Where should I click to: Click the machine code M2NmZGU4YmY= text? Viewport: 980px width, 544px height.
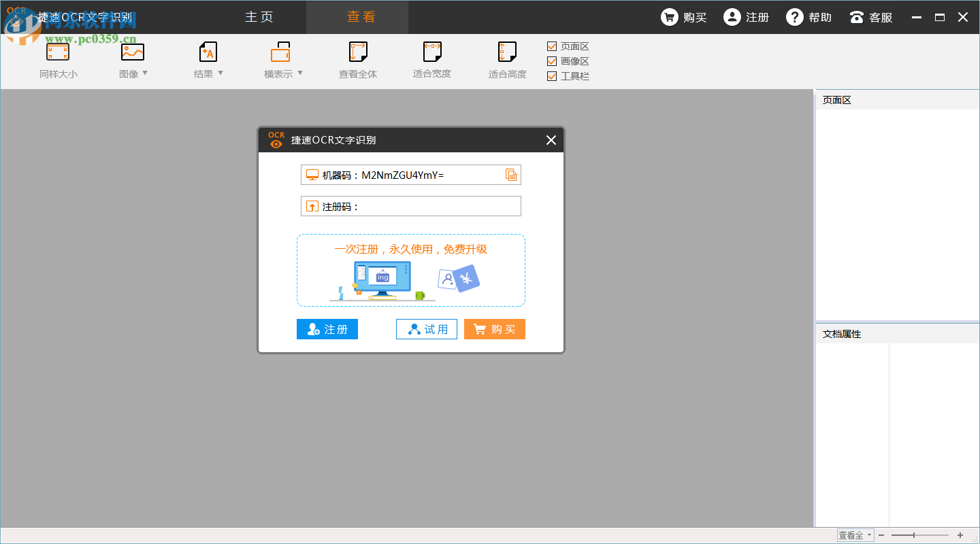(402, 175)
